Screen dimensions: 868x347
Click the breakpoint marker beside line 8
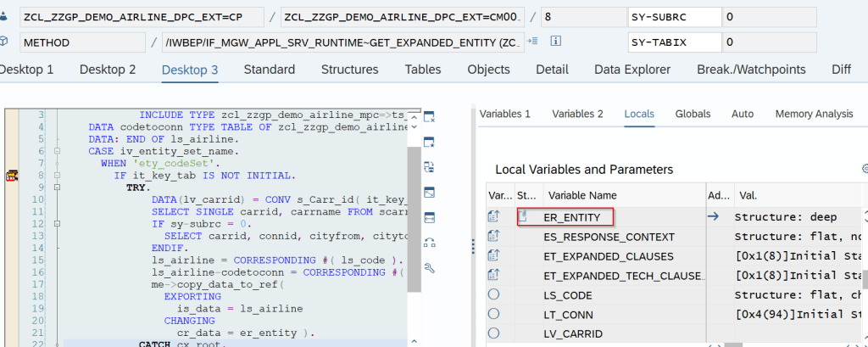click(13, 176)
